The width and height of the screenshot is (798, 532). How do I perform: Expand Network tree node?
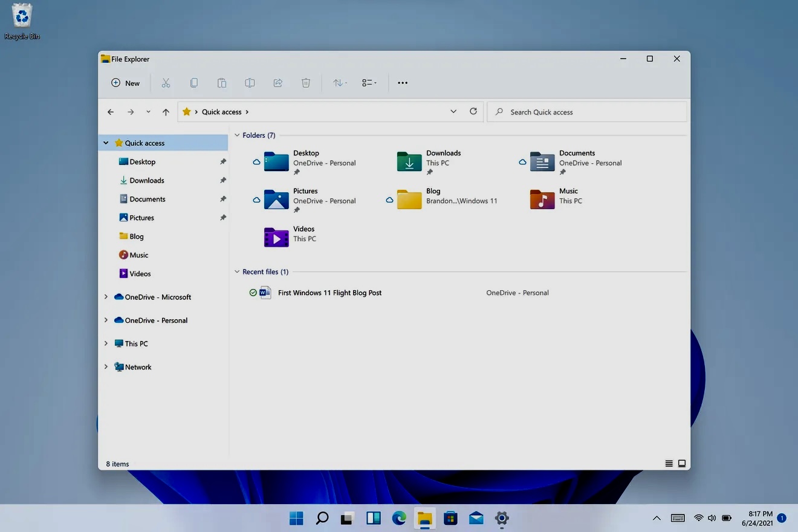coord(106,367)
